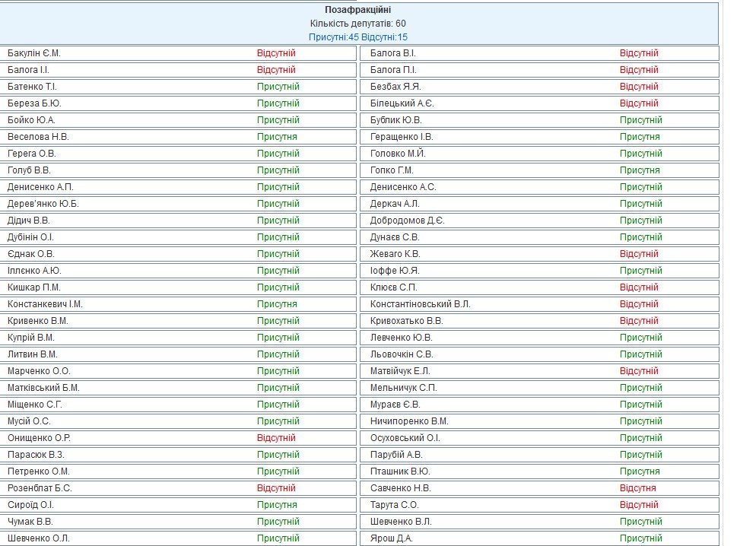Choose the Розенблат Б.С. entry
Screen dimensions: 756x546
click(40, 488)
